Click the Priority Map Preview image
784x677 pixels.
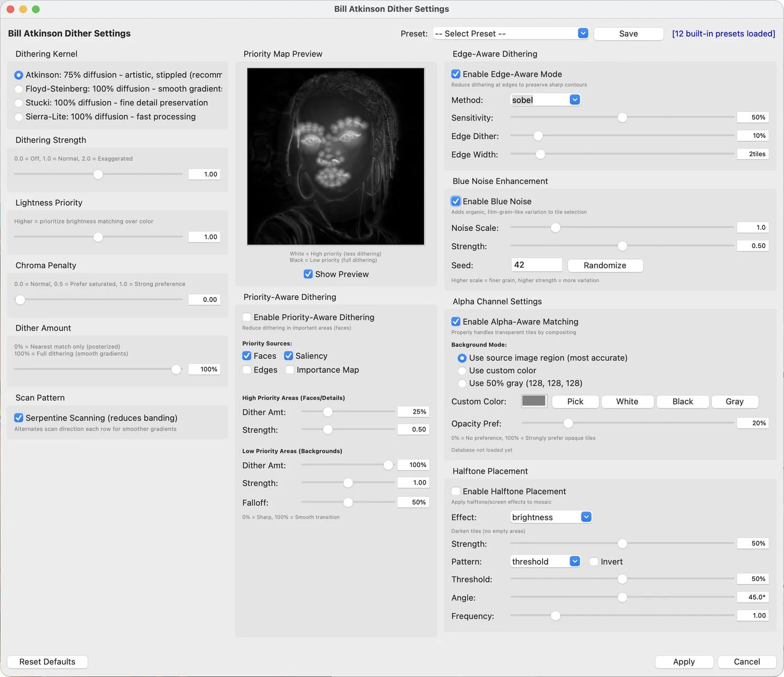(x=336, y=156)
